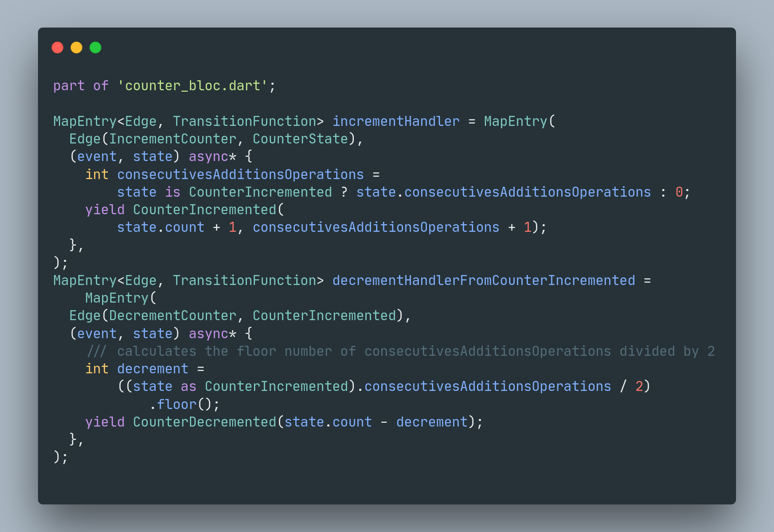Click the 'part' keyword on first line
This screenshot has height=532, width=774.
[x=69, y=86]
